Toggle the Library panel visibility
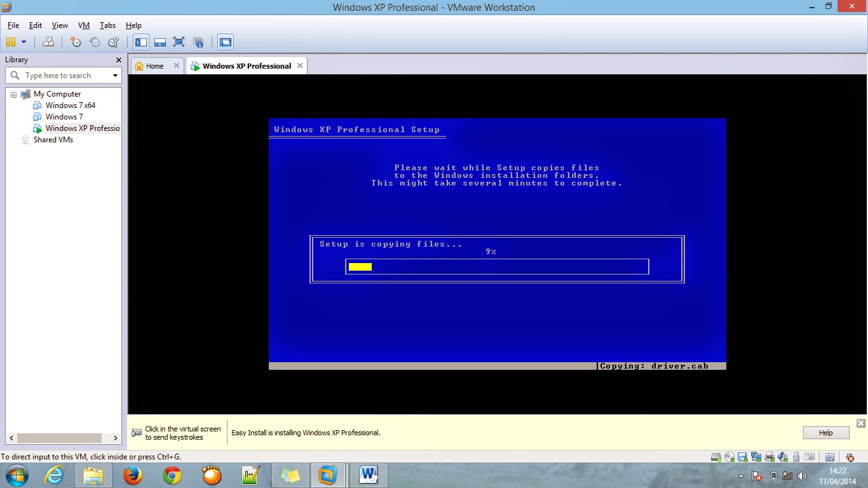This screenshot has width=868, height=488. pos(141,42)
